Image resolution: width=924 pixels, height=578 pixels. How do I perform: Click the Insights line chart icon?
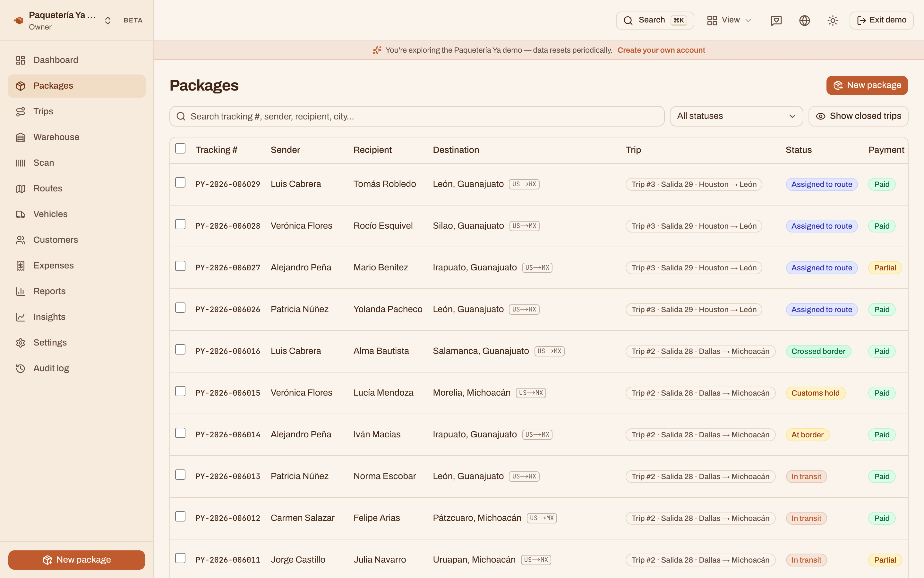click(x=21, y=317)
